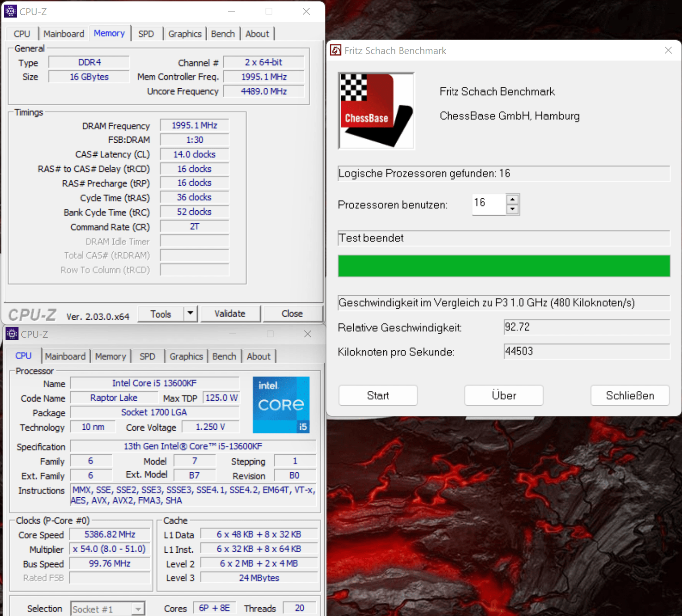The image size is (682, 616).
Task: Open SPD tab in lower CPU-Z window
Action: pyautogui.click(x=147, y=356)
